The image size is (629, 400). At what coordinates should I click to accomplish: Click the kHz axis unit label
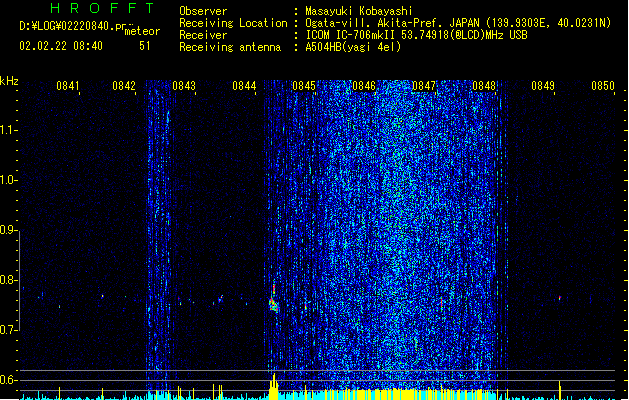[x=9, y=81]
